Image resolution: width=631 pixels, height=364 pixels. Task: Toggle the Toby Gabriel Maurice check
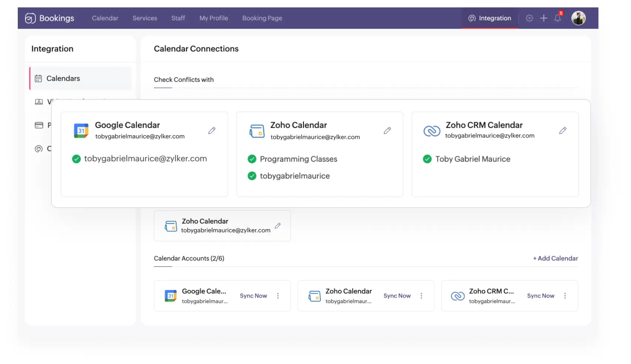pos(427,159)
